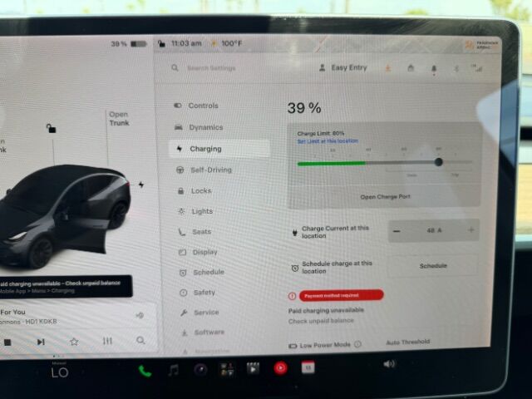Tap the battery icon in status bar
This screenshot has height=399, width=532.
click(139, 44)
